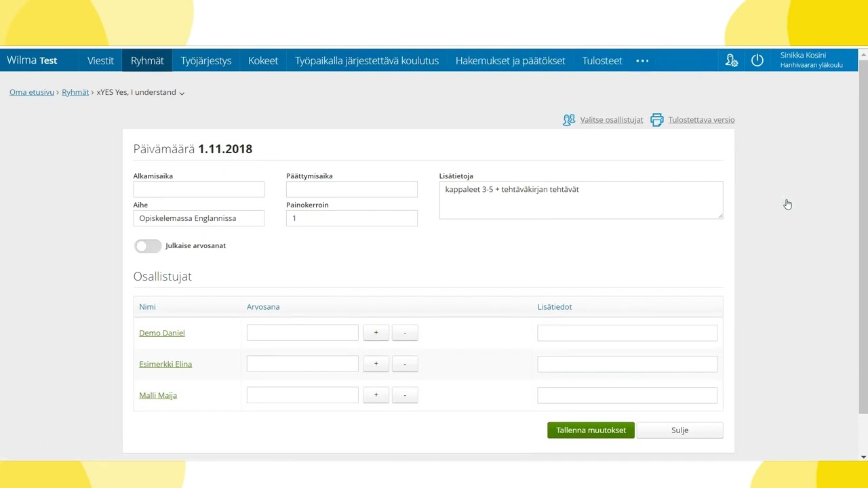Open student Demo Daniel's link
This screenshot has width=868, height=488.
click(x=162, y=333)
